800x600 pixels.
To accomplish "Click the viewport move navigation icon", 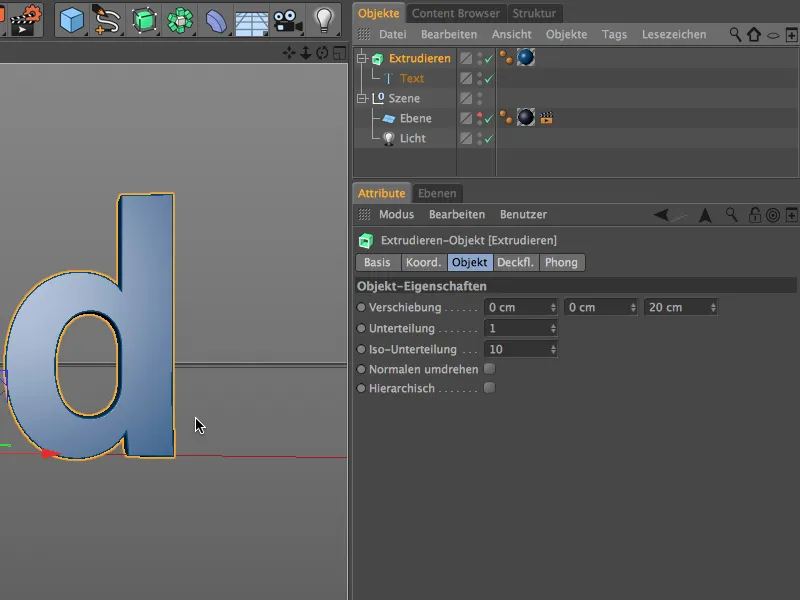I will (x=289, y=53).
